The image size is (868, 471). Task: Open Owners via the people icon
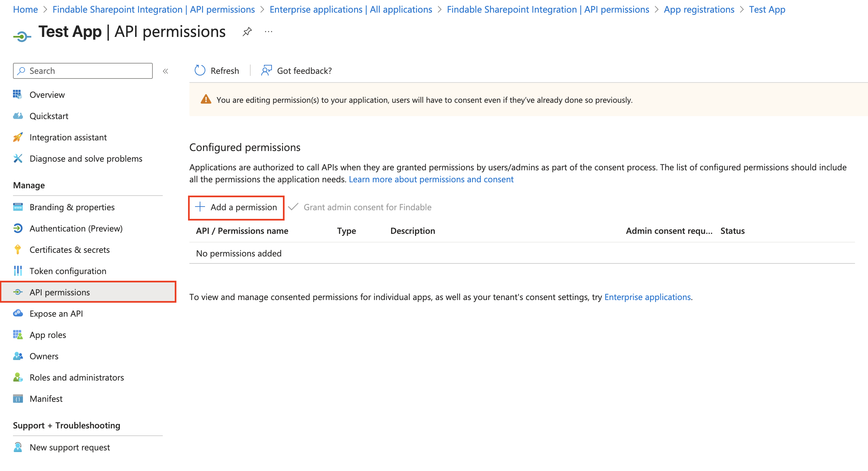(x=18, y=356)
